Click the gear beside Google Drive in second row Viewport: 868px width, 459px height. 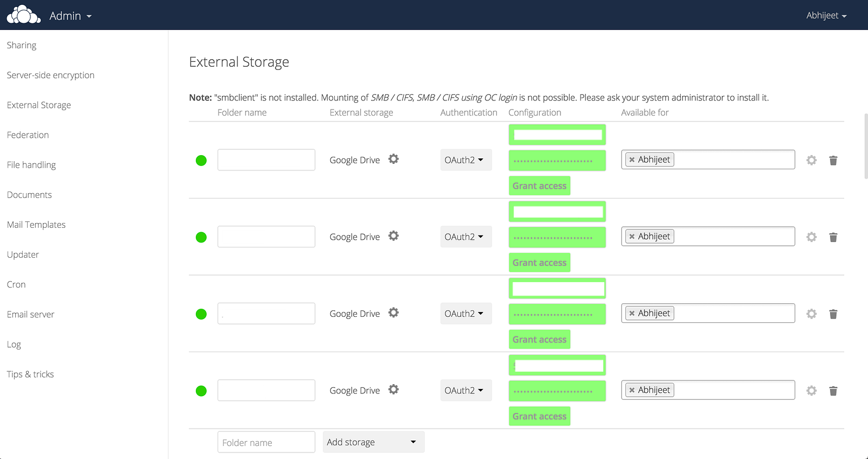pyautogui.click(x=394, y=236)
